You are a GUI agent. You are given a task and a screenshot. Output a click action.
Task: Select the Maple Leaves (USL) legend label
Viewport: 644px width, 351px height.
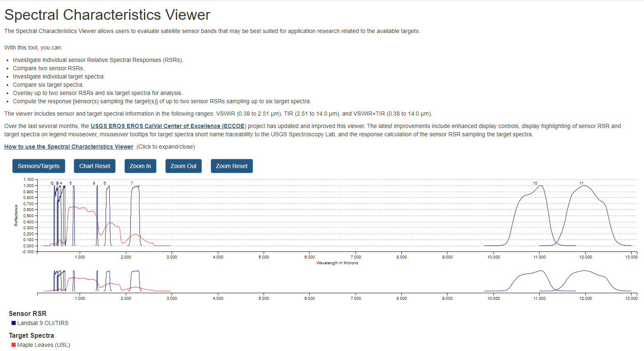coord(44,344)
